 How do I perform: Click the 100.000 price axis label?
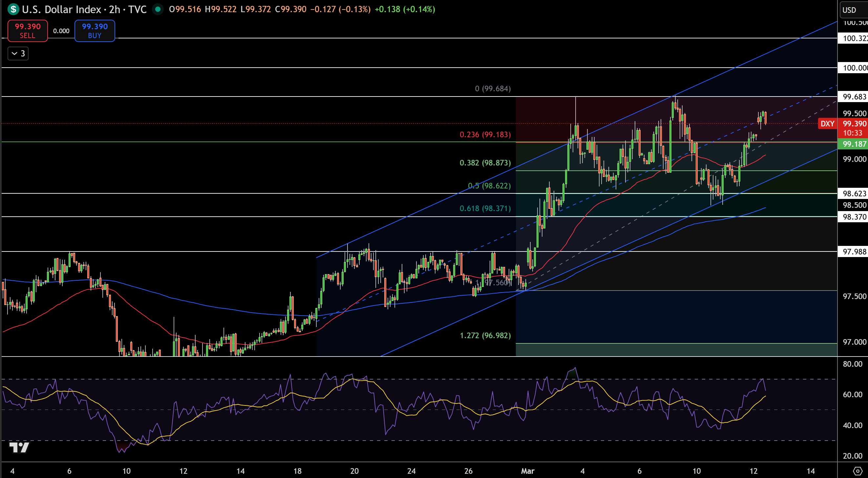853,68
